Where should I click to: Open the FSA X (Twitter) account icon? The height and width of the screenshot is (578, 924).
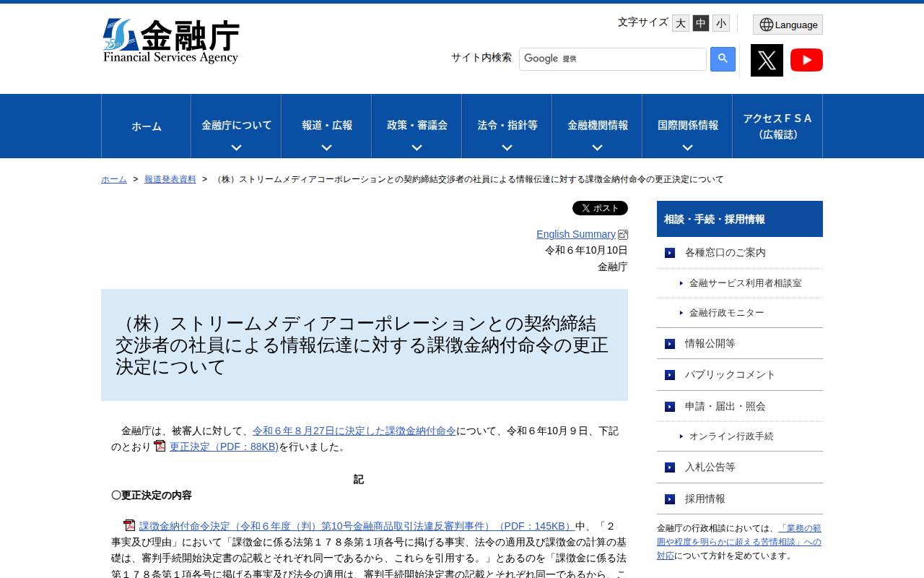pos(767,60)
